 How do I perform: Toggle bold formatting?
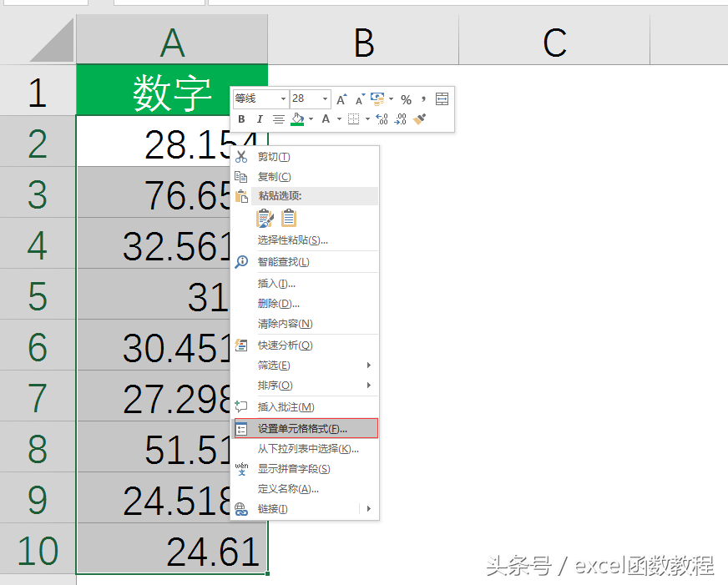tap(241, 119)
